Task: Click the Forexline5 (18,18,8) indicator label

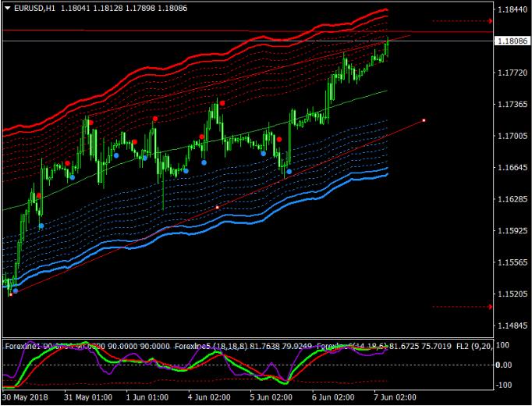Action: click(205, 344)
